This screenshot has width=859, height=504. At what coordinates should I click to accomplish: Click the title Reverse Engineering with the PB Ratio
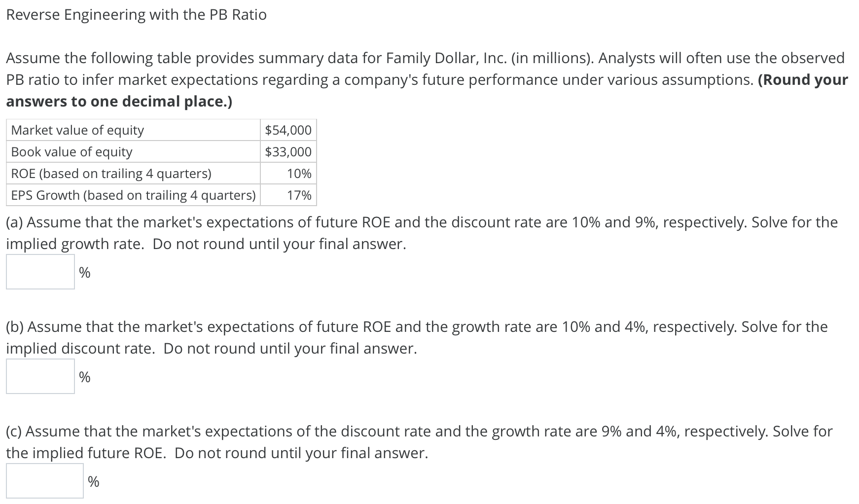pos(136,15)
